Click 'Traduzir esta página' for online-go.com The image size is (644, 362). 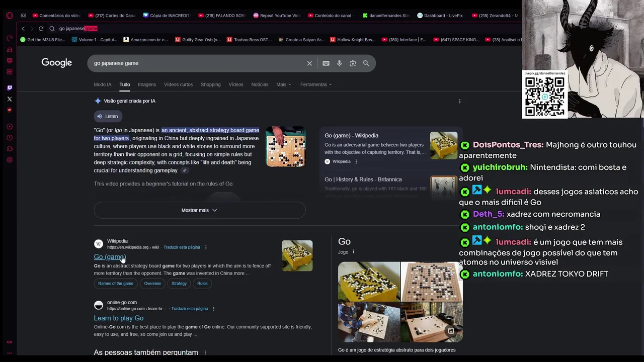point(190,309)
